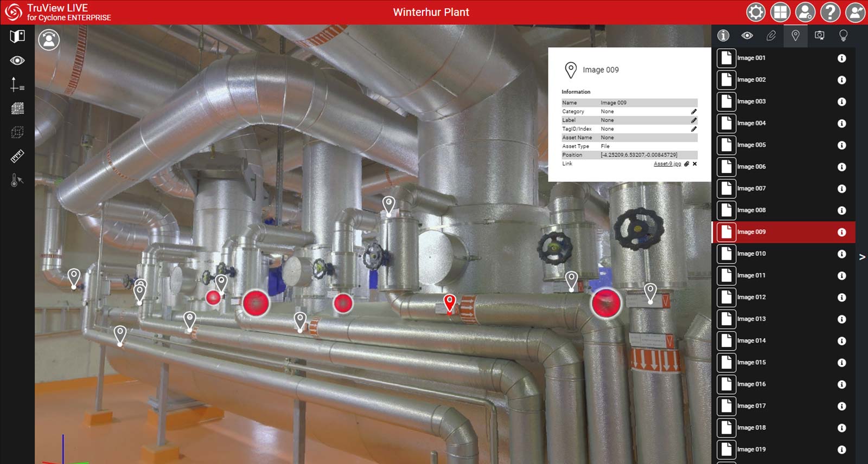
Task: Open the map view from left toolbar
Action: point(17,36)
